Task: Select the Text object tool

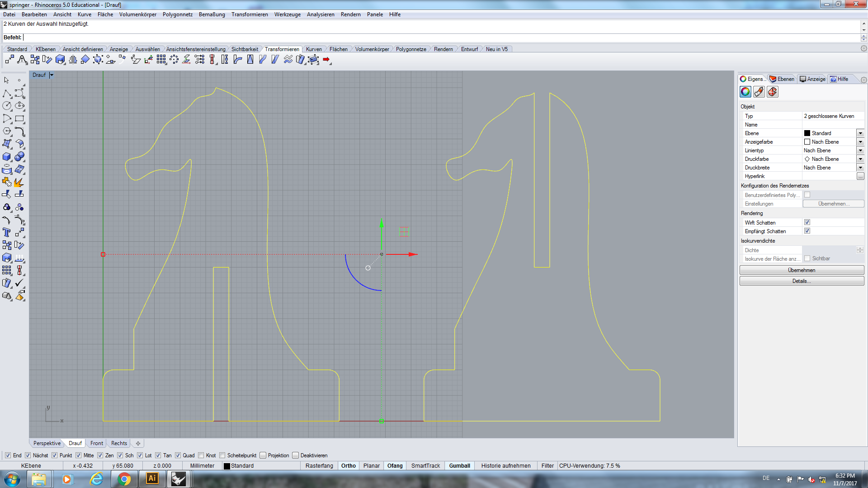Action: [7, 232]
